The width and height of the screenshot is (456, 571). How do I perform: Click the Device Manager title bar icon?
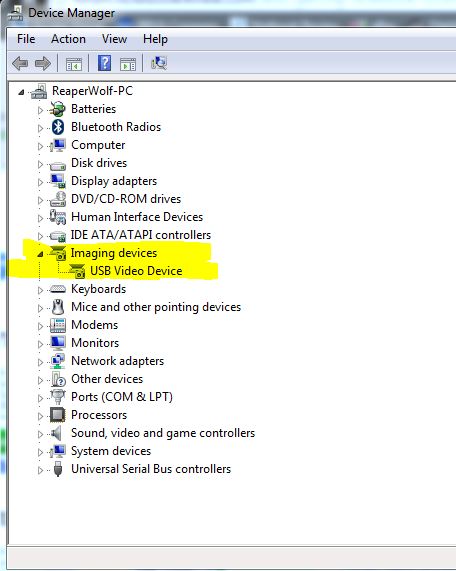pyautogui.click(x=15, y=12)
